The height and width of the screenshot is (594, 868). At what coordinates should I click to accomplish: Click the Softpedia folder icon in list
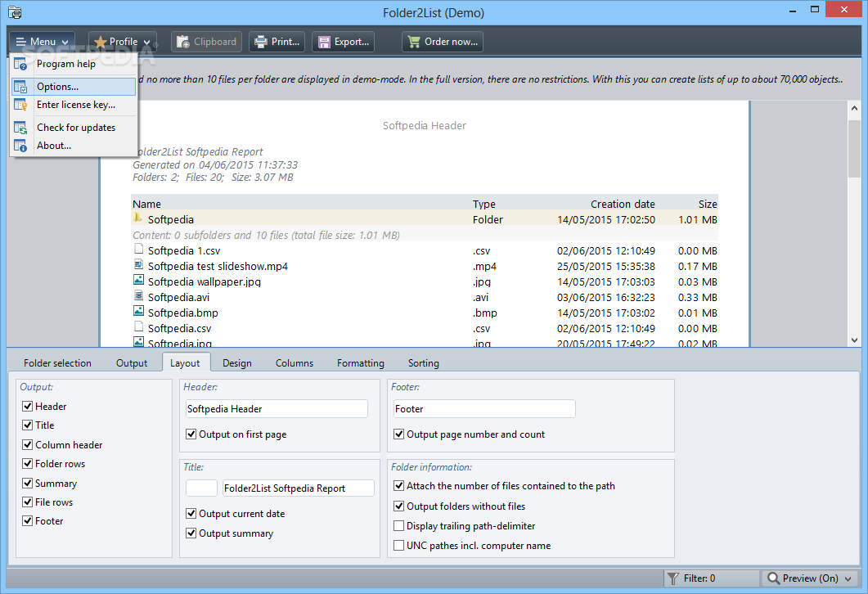137,218
